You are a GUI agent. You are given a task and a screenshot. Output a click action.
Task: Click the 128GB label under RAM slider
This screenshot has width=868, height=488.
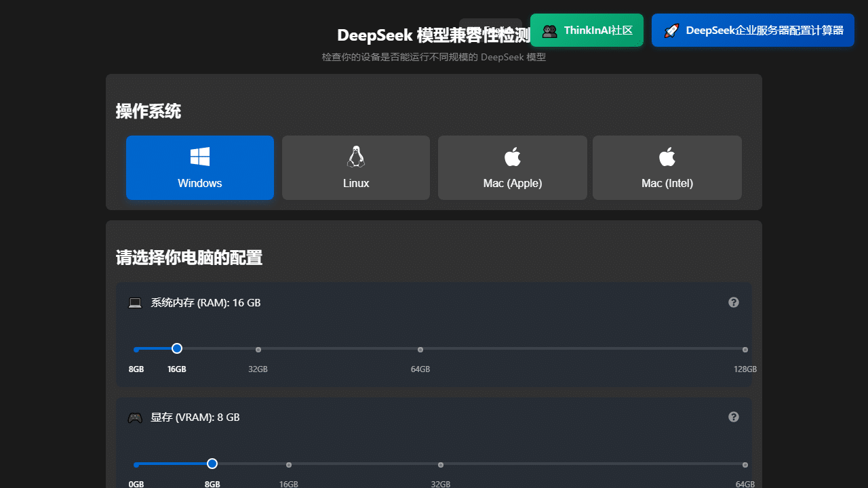click(x=745, y=369)
